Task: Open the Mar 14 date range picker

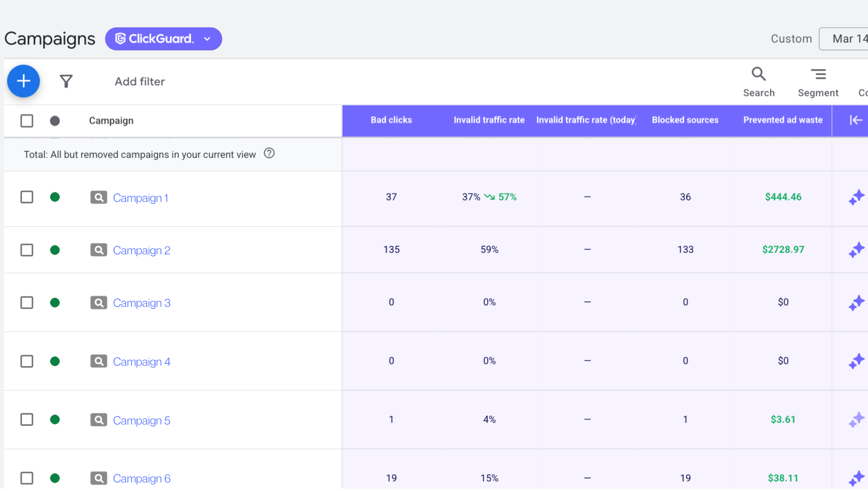Action: click(x=844, y=39)
